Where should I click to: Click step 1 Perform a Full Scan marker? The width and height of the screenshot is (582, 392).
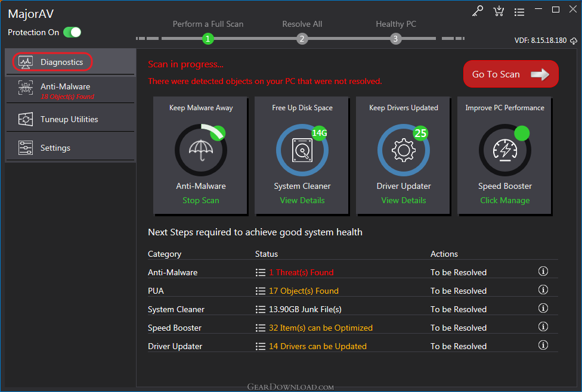[x=208, y=39]
